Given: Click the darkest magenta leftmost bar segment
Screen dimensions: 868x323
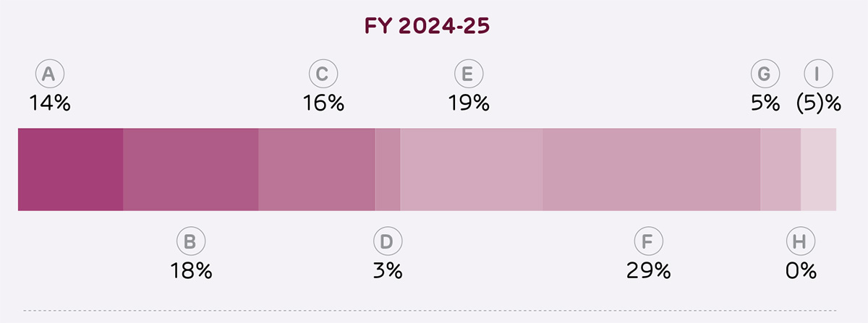Looking at the screenshot, I should click(70, 170).
